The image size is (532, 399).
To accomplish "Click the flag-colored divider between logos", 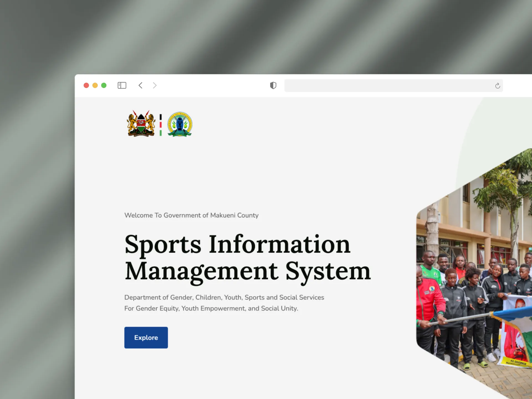I will pos(160,125).
